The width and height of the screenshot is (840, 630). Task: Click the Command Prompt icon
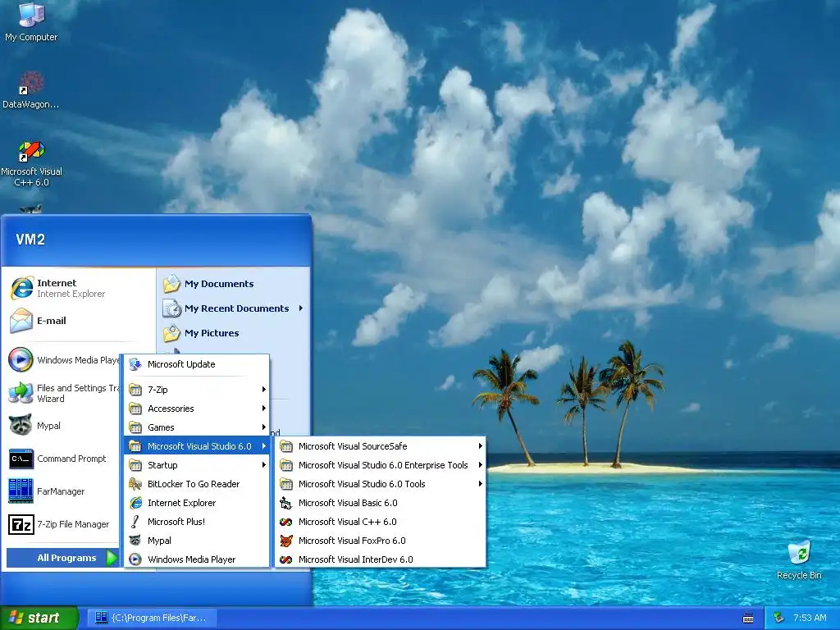click(x=21, y=459)
